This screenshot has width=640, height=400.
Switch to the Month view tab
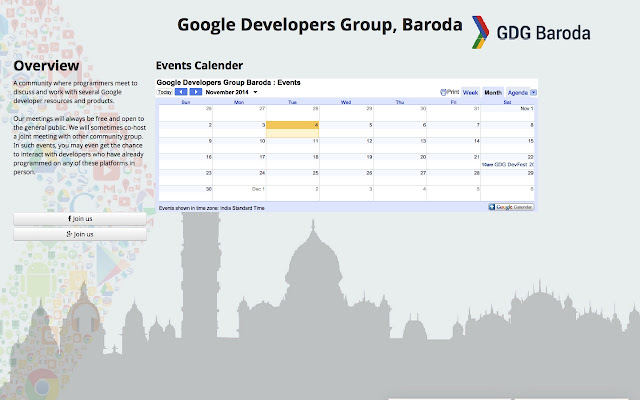pos(493,93)
